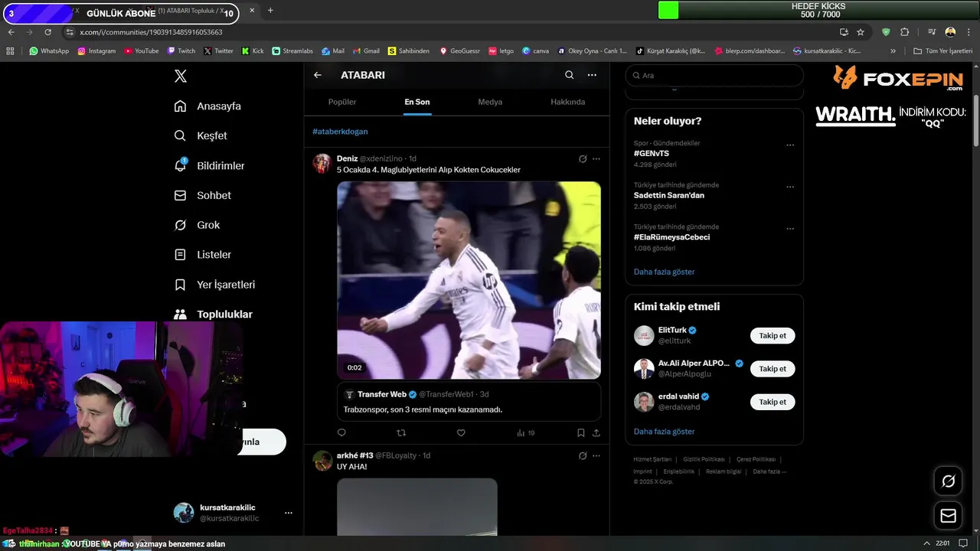980x551 pixels.
Task: Open Yer İşaretleri bookmarks
Action: pyautogui.click(x=214, y=285)
